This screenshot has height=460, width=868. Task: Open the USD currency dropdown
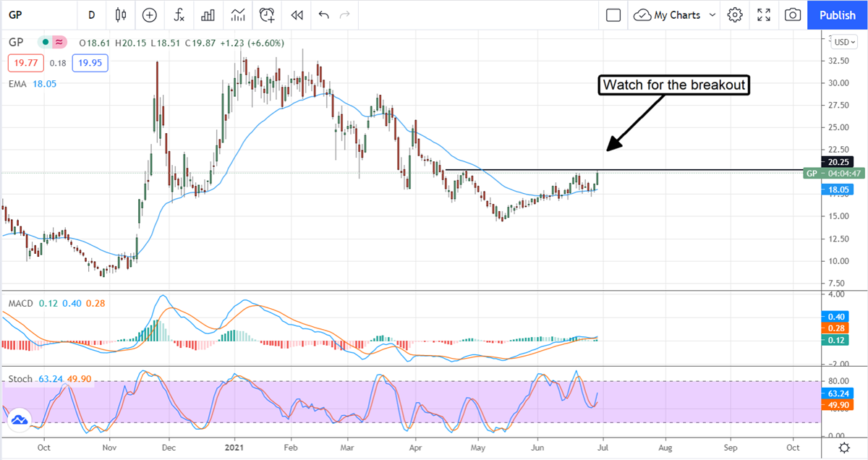coord(842,42)
